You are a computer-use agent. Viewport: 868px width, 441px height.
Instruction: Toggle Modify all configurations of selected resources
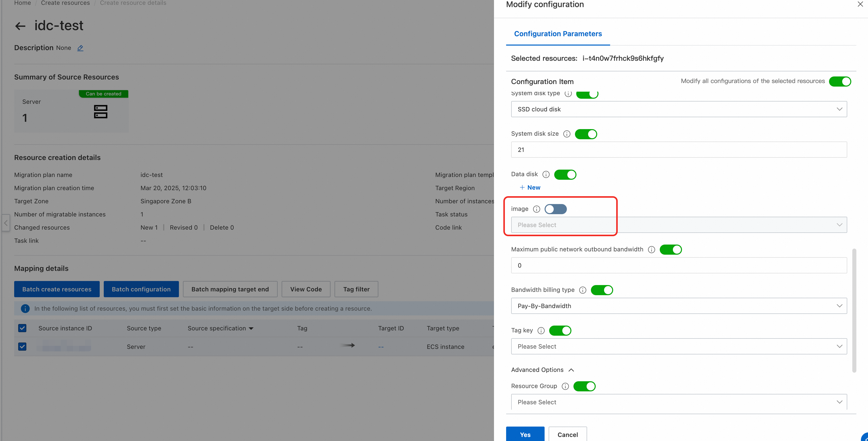pyautogui.click(x=840, y=82)
